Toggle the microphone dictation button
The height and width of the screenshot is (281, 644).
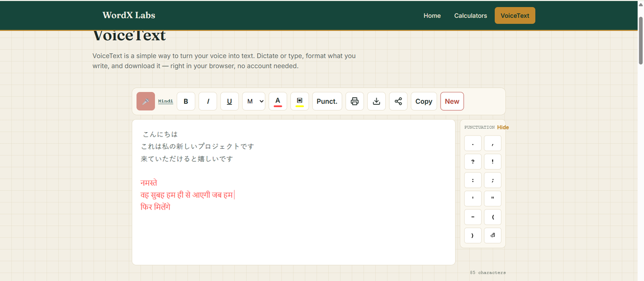[145, 101]
